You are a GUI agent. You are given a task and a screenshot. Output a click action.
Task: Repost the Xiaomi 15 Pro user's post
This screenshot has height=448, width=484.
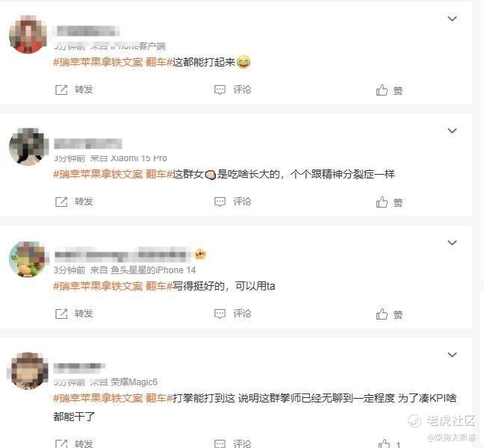74,202
